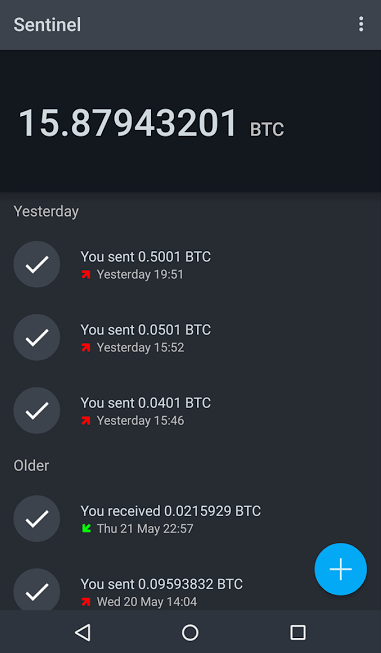
Task: Tap the Android home circle button
Action: point(190,633)
